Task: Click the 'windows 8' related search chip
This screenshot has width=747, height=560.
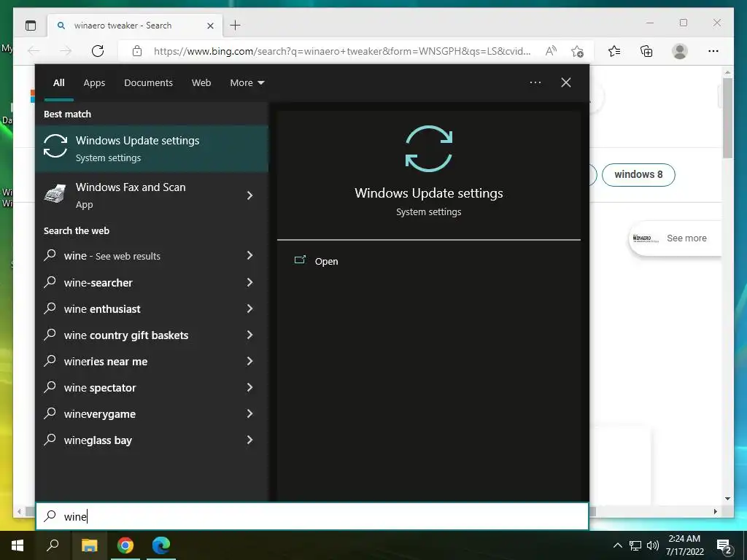Action: tap(638, 175)
